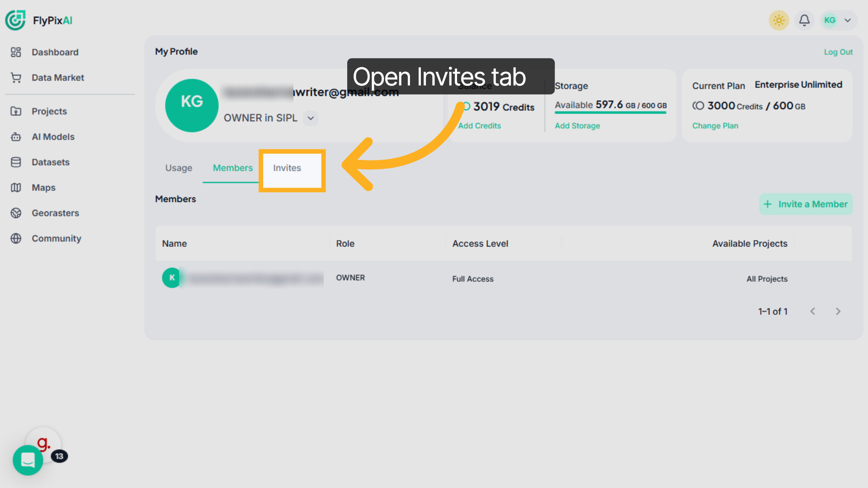Viewport: 868px width, 488px height.
Task: Open AI Models page
Action: (53, 137)
